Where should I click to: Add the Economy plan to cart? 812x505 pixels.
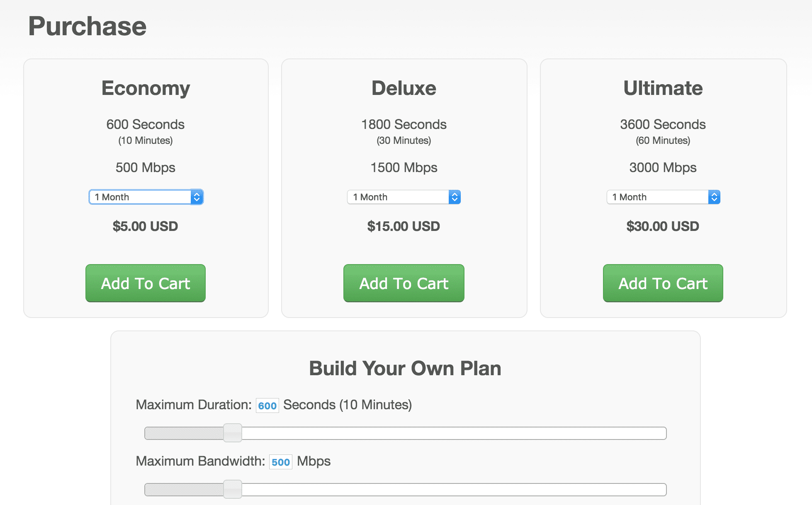[x=146, y=283]
